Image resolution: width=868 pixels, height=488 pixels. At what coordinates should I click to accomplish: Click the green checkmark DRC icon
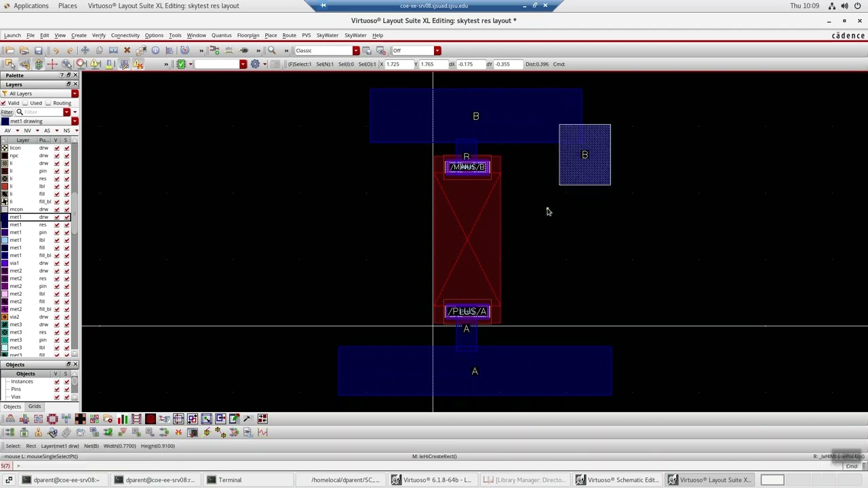tap(181, 64)
